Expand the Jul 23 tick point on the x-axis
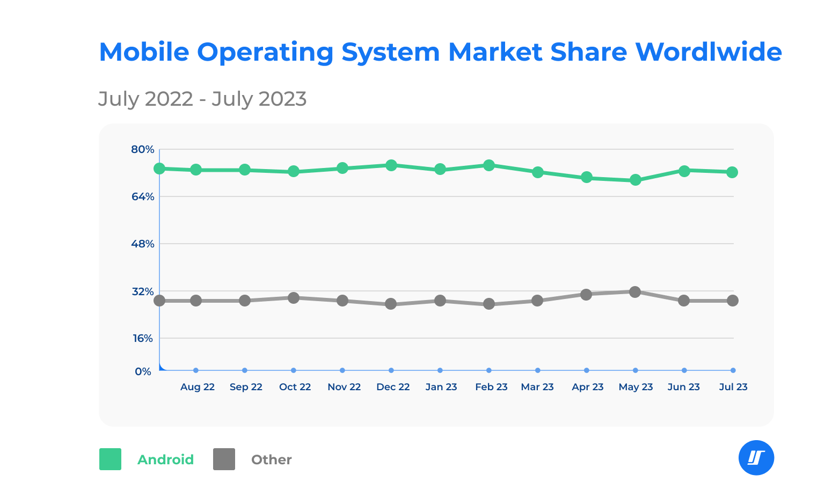832x504 pixels. [x=733, y=370]
